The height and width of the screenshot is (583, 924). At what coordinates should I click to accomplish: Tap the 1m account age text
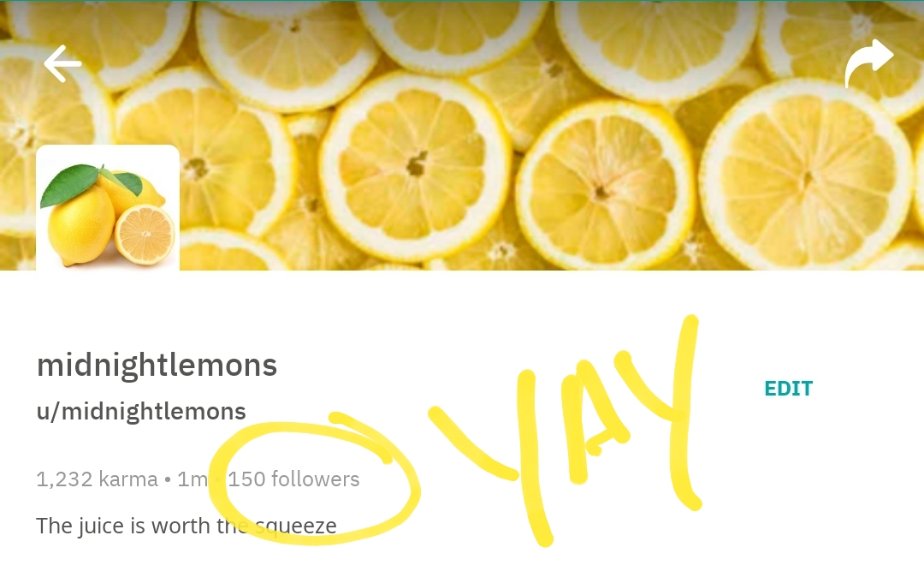pyautogui.click(x=192, y=479)
